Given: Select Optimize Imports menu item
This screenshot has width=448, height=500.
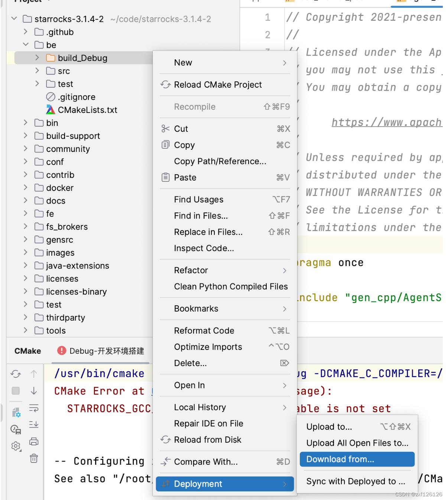Looking at the screenshot, I should (225, 347).
